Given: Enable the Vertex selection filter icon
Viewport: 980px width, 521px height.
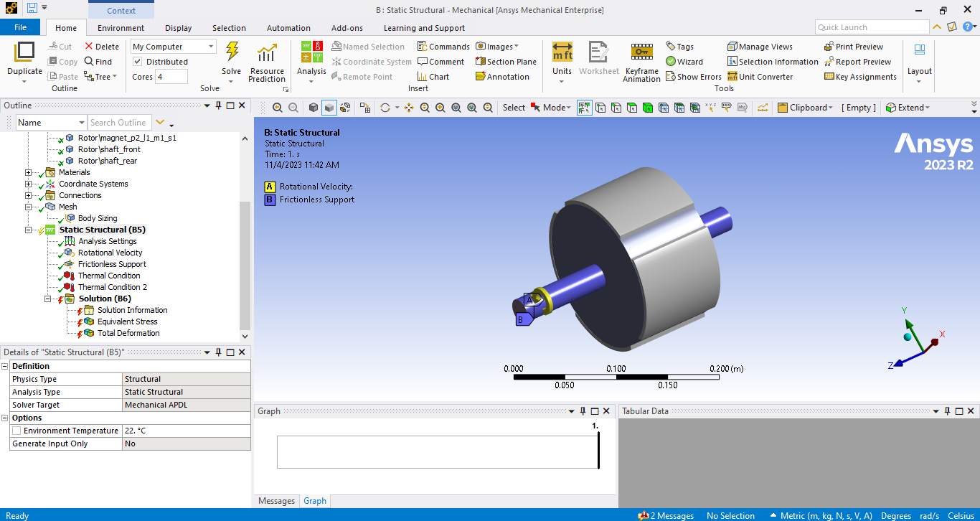Looking at the screenshot, I should click(x=600, y=108).
